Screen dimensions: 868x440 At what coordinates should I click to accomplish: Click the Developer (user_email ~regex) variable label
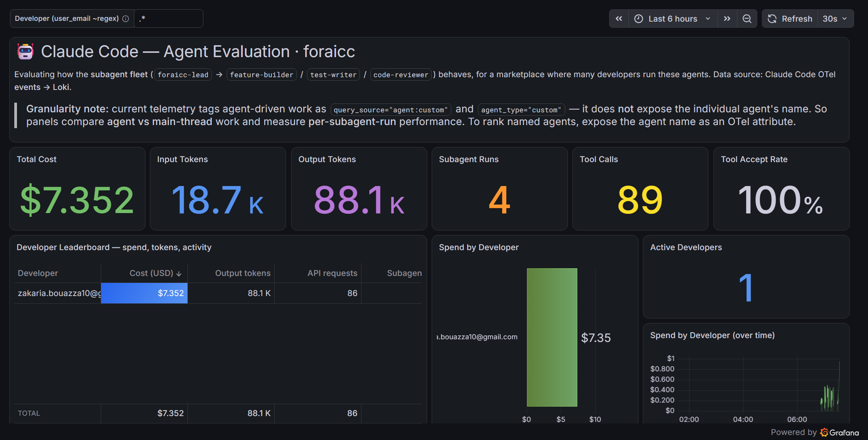[67, 19]
